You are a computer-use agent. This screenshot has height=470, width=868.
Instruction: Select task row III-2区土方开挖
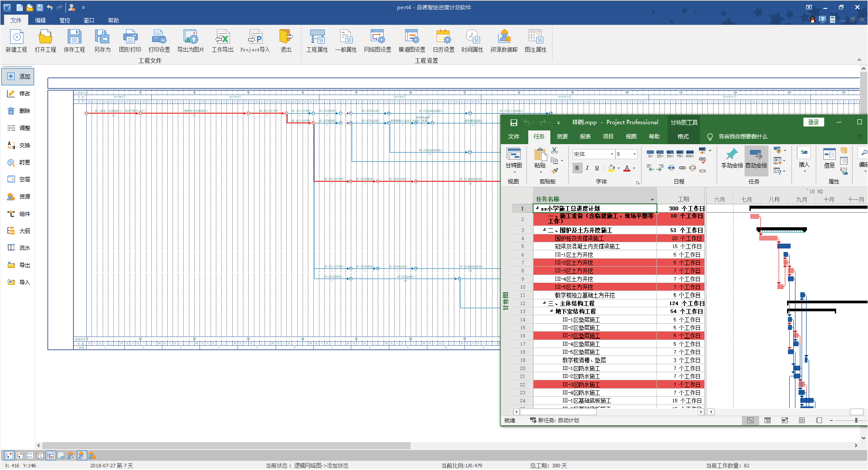pyautogui.click(x=618, y=263)
